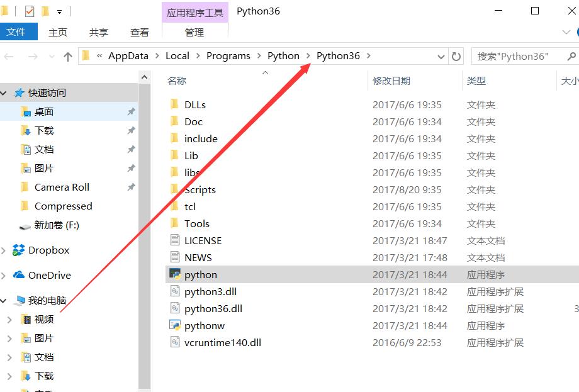Select the libs folder row

pos(372,172)
